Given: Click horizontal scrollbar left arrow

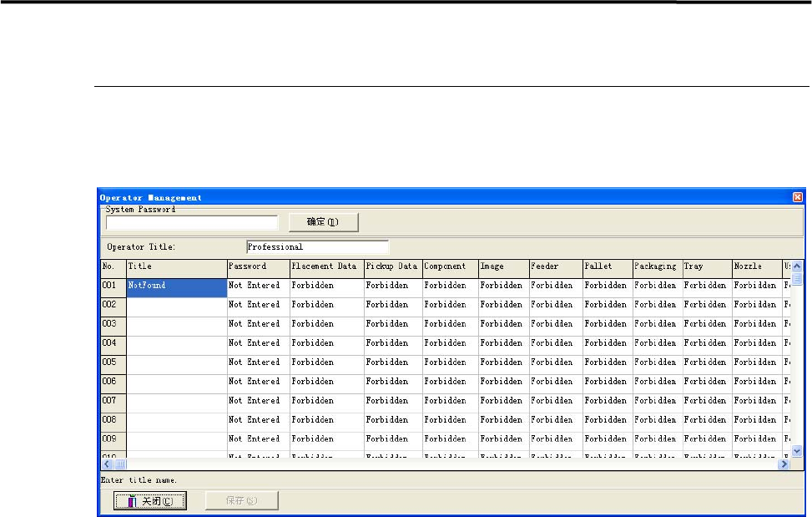Looking at the screenshot, I should [107, 464].
